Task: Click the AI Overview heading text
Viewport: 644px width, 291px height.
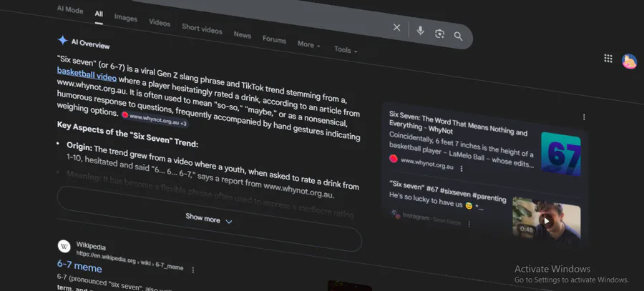Action: (90, 44)
